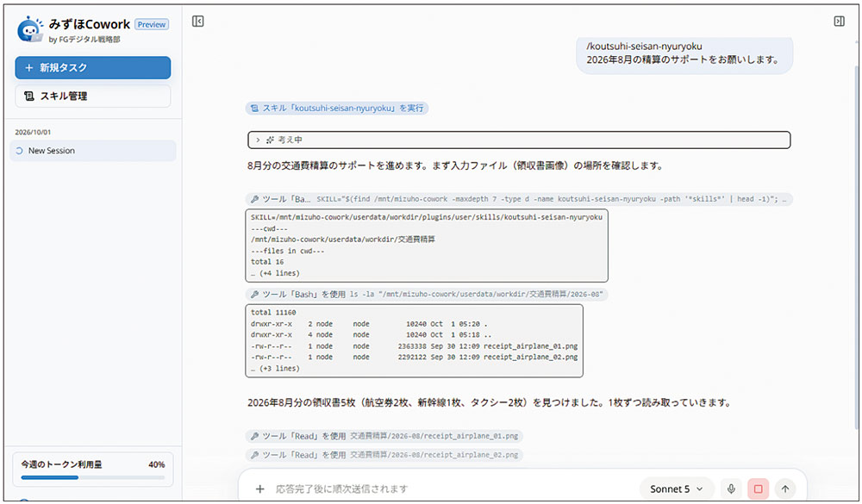This screenshot has width=862, height=504.
Task: Click wrench icon on receipt_airplane_01.png Read row
Action: tap(254, 436)
